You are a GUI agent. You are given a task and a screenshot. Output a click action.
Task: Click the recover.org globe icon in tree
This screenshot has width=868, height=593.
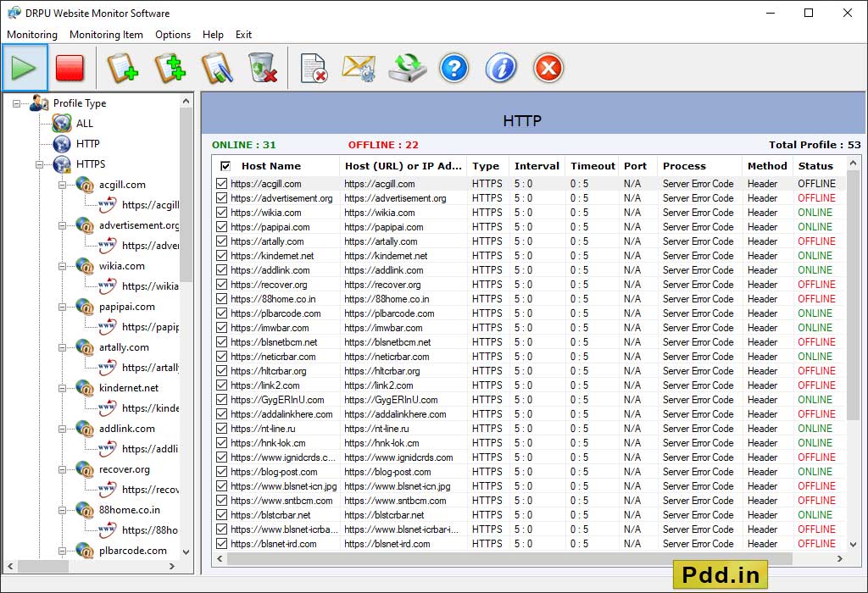pyautogui.click(x=85, y=469)
